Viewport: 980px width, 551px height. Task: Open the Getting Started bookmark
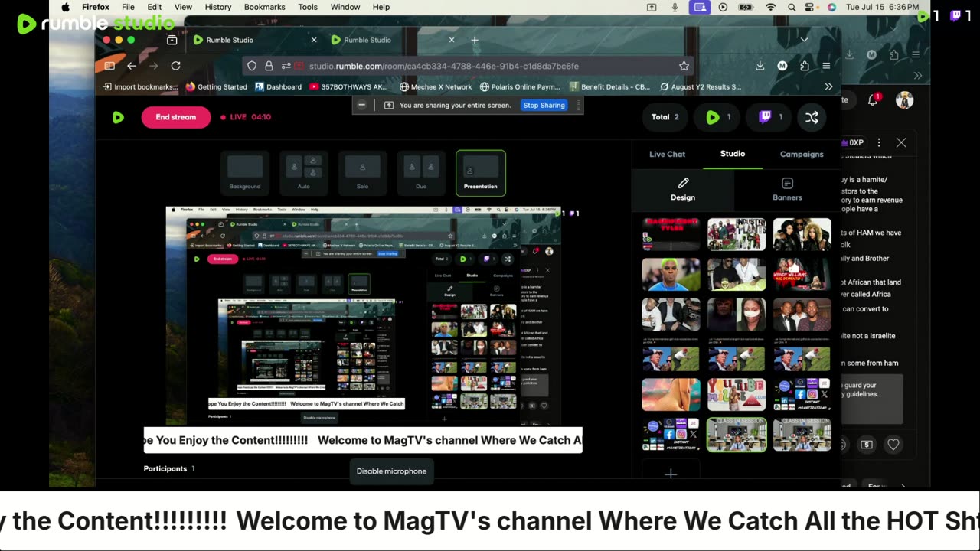(216, 86)
